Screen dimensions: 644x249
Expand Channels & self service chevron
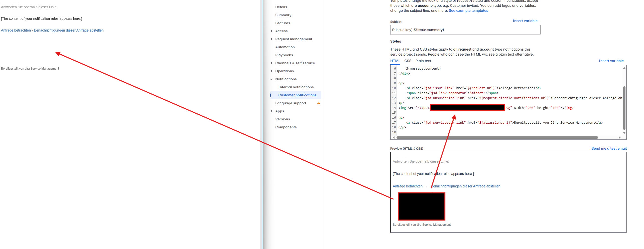(x=272, y=63)
